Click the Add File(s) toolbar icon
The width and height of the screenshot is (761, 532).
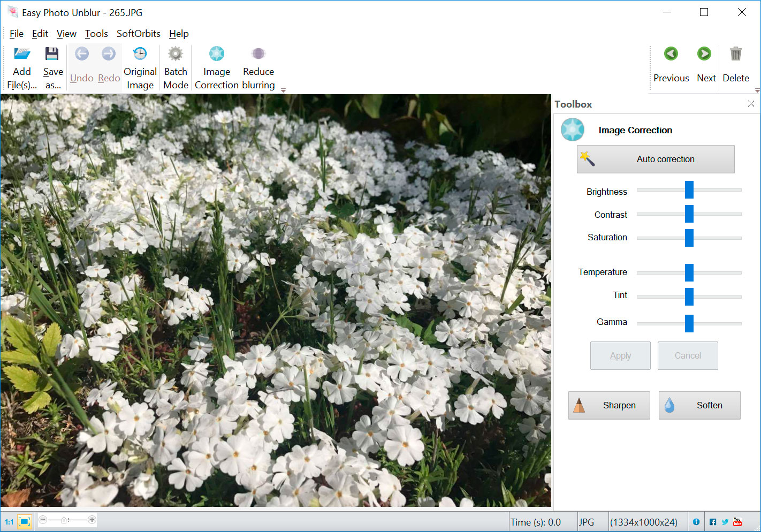coord(22,54)
